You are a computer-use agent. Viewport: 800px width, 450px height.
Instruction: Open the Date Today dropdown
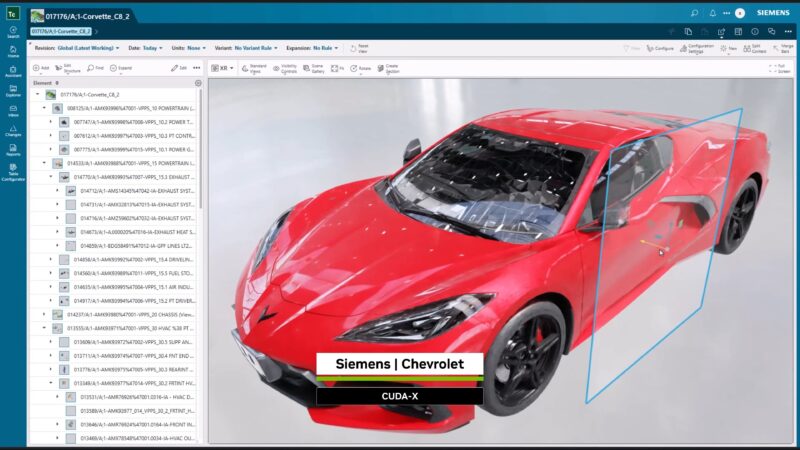point(145,48)
